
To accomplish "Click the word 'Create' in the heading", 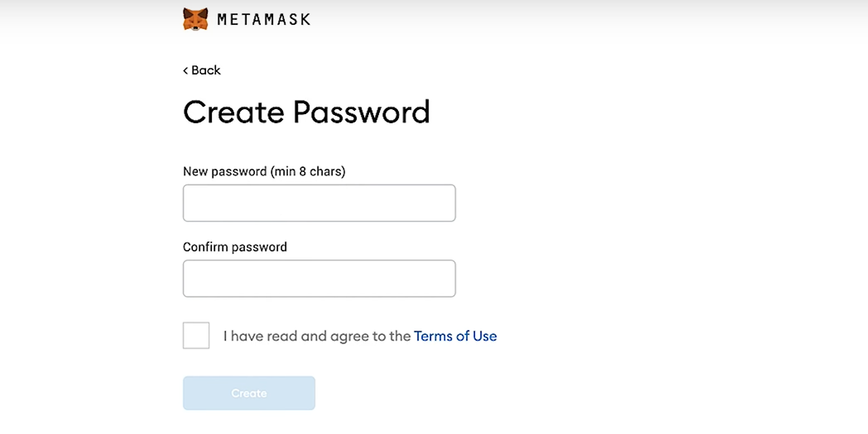I will pyautogui.click(x=234, y=112).
